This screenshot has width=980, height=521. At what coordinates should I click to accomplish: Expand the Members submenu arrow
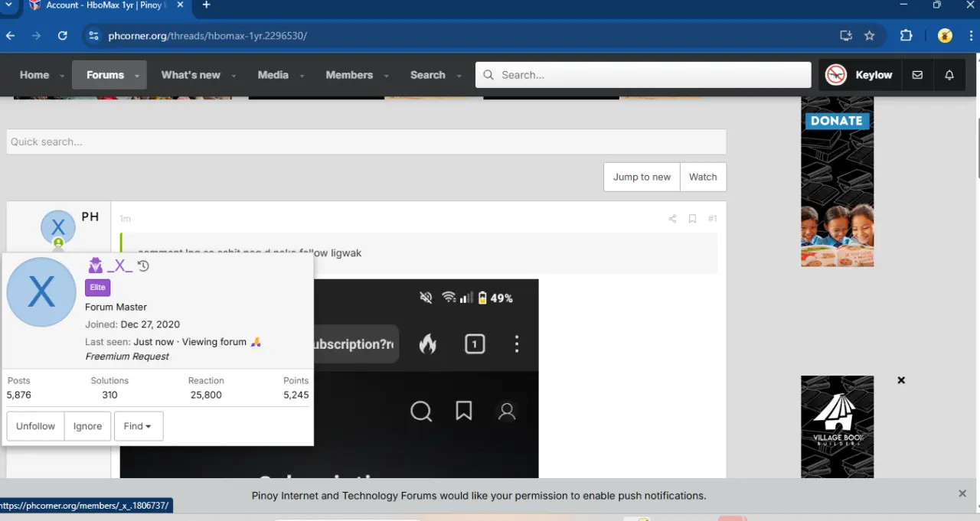pos(386,76)
